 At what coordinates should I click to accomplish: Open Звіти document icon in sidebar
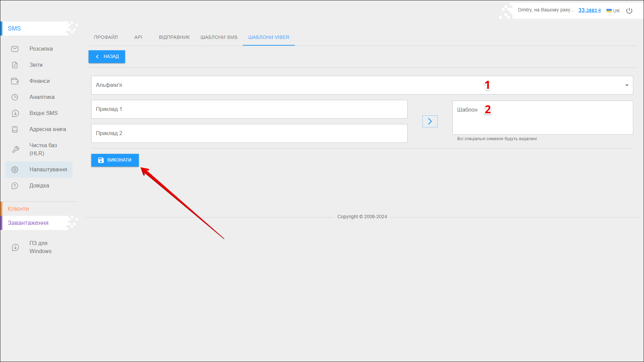click(15, 65)
